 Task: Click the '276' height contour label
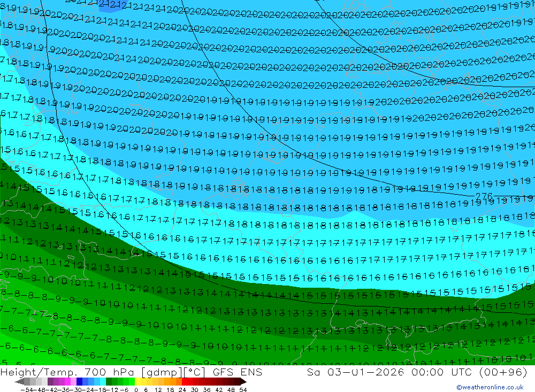[484, 196]
